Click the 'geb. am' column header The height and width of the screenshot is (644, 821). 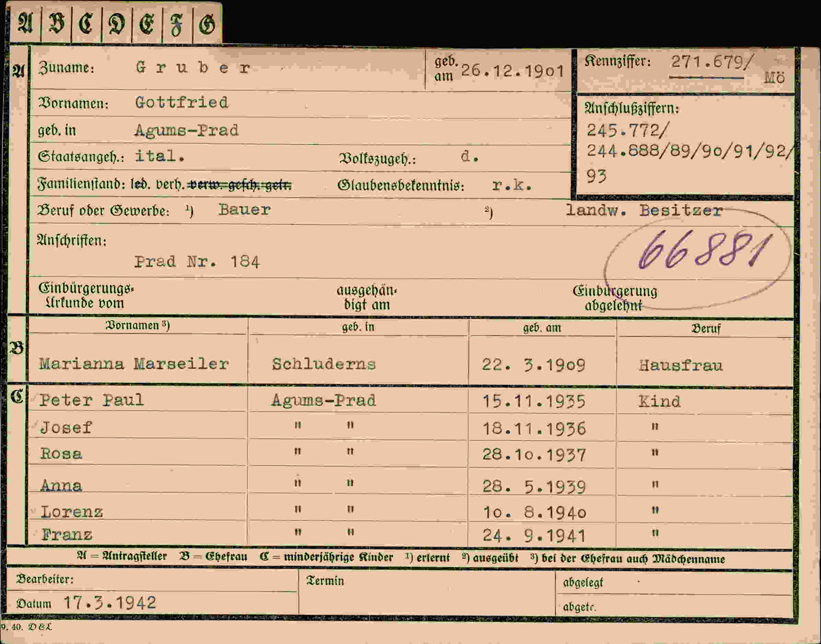pyautogui.click(x=542, y=327)
